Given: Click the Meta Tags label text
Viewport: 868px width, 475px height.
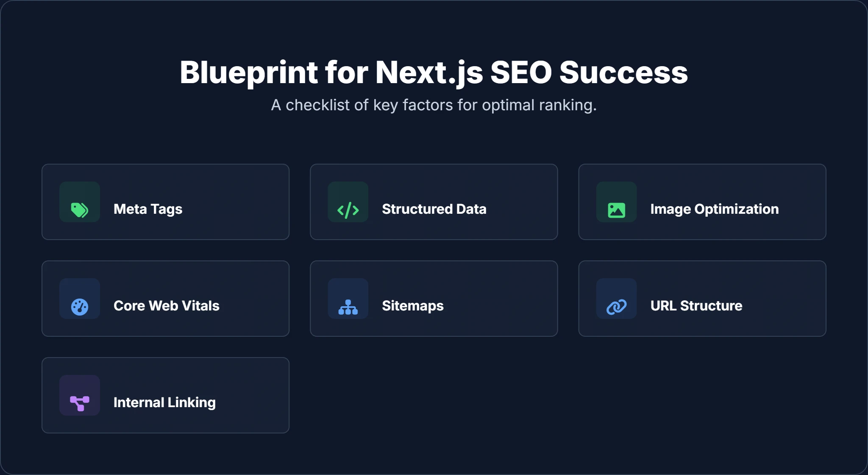Looking at the screenshot, I should (x=147, y=209).
